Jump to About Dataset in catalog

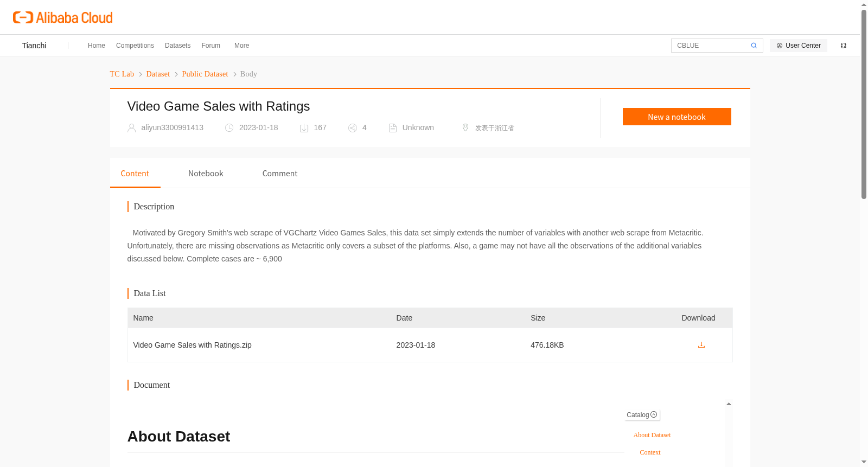point(652,435)
